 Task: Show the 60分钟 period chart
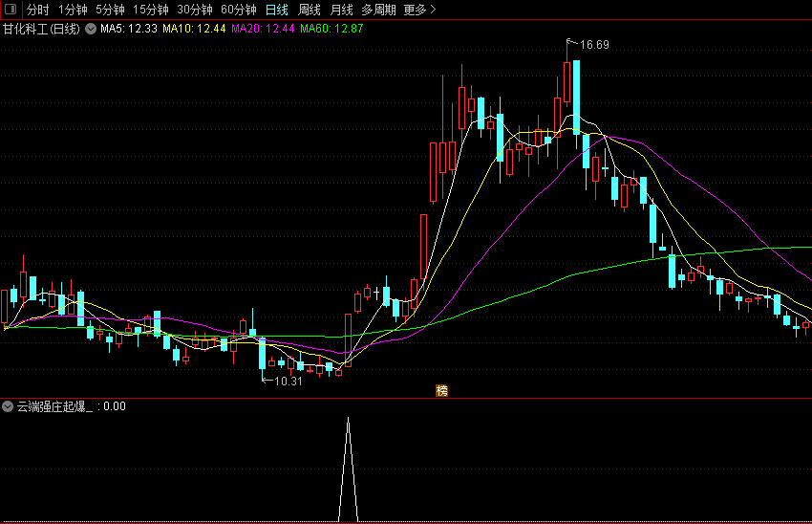[239, 10]
